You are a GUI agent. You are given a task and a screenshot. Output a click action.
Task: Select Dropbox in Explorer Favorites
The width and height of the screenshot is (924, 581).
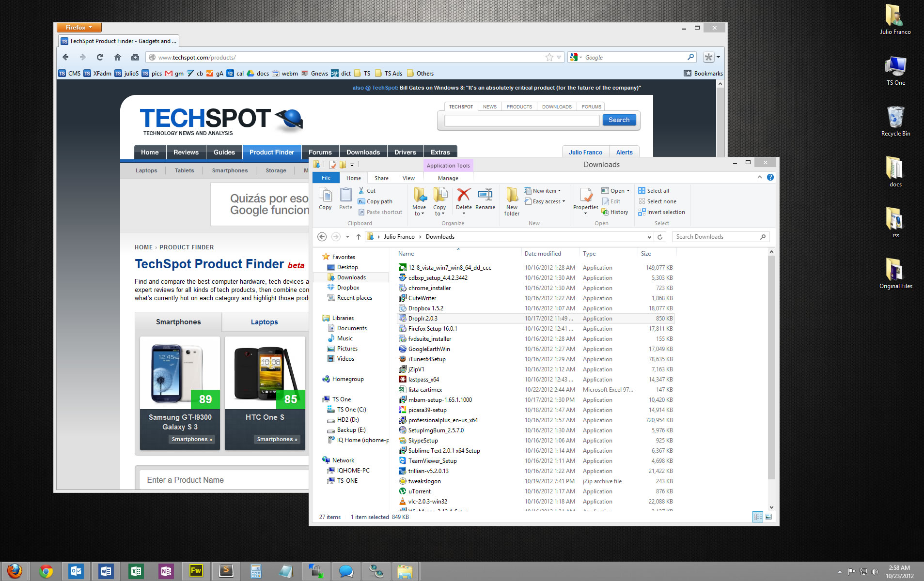[x=348, y=288]
